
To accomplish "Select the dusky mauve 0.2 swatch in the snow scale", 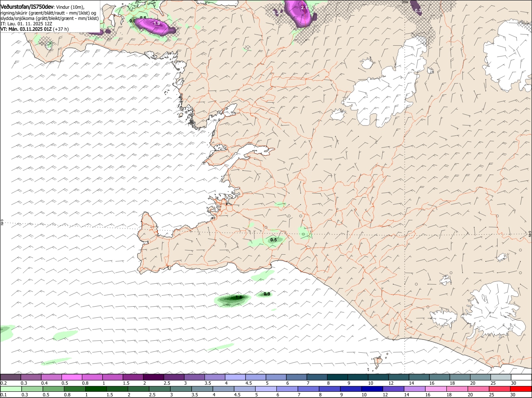I will tap(10, 377).
